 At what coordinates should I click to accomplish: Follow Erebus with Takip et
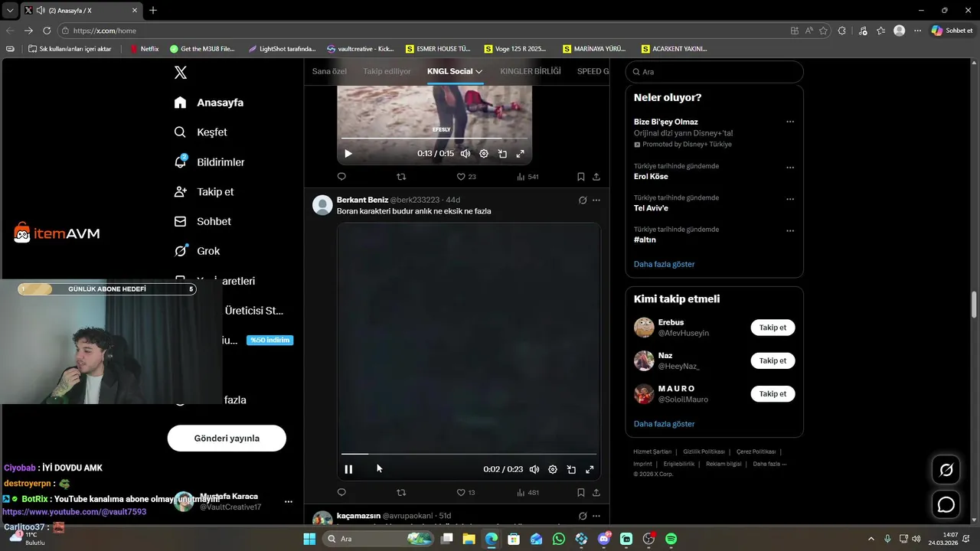pos(773,328)
